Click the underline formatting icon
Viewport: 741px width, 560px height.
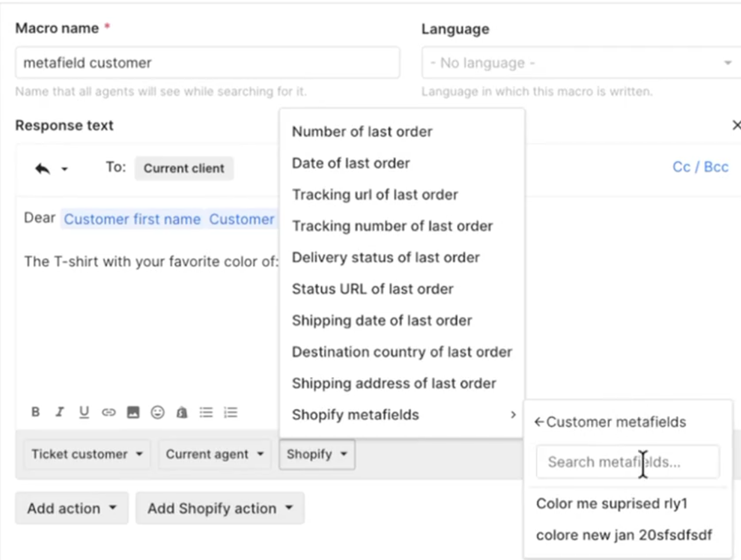point(84,412)
